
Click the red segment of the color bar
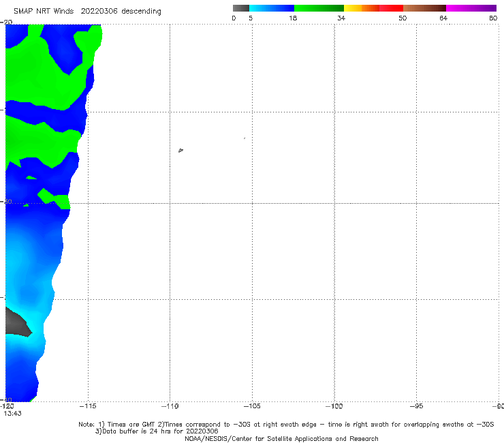tap(391, 8)
